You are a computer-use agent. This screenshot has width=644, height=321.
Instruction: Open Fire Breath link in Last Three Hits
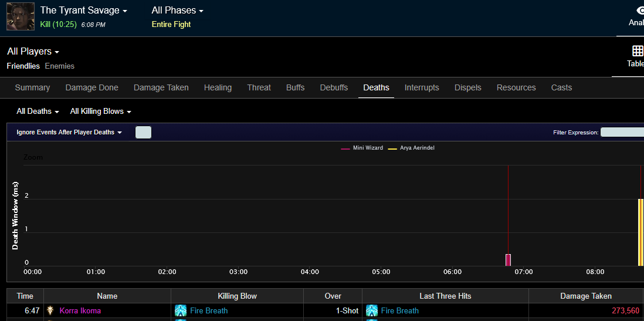point(399,310)
